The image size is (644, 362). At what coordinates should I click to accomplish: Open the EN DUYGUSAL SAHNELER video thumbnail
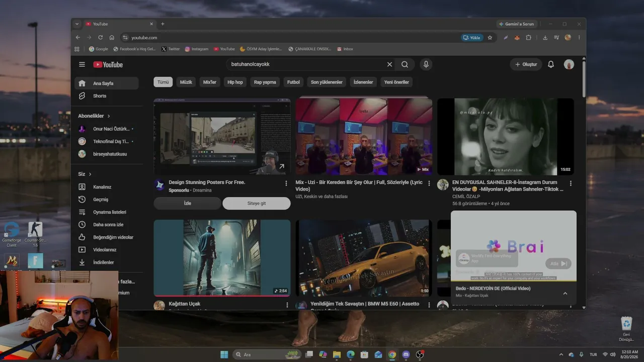click(x=506, y=137)
